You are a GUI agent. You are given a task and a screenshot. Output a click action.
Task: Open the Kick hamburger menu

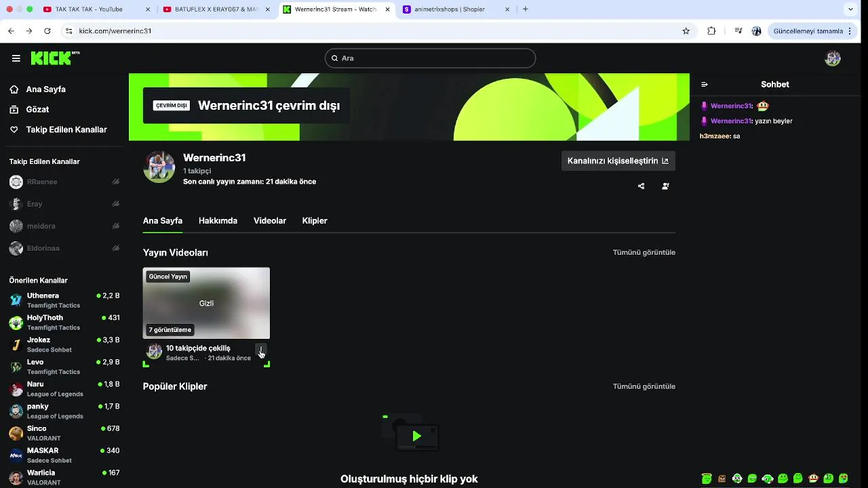16,58
